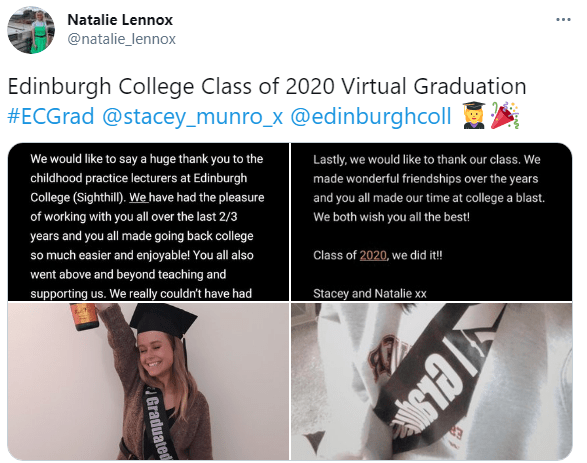The height and width of the screenshot is (463, 587).
Task: Open the tweet's three-dot more options menu
Action: click(563, 20)
